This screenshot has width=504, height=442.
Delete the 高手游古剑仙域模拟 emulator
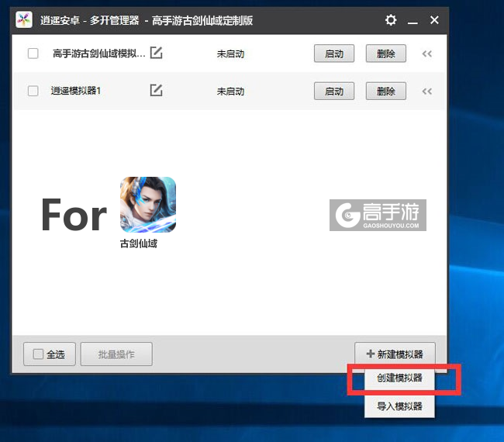385,54
